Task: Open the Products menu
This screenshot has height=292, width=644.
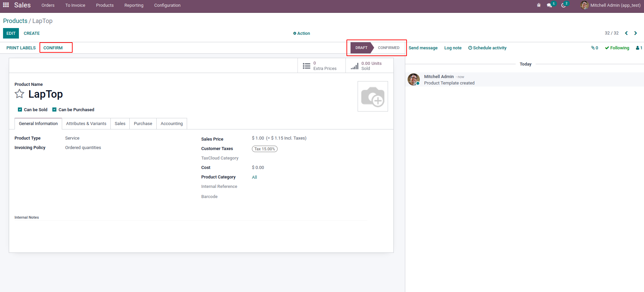Action: click(105, 5)
